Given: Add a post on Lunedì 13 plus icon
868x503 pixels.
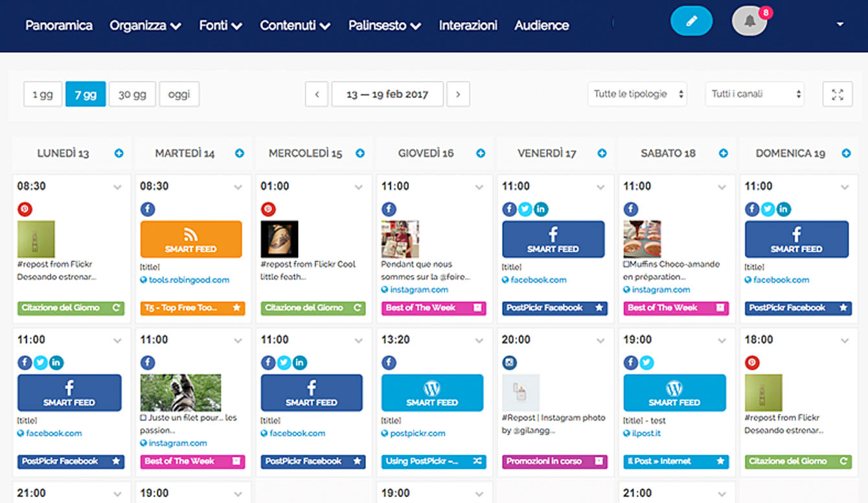Looking at the screenshot, I should 119,153.
